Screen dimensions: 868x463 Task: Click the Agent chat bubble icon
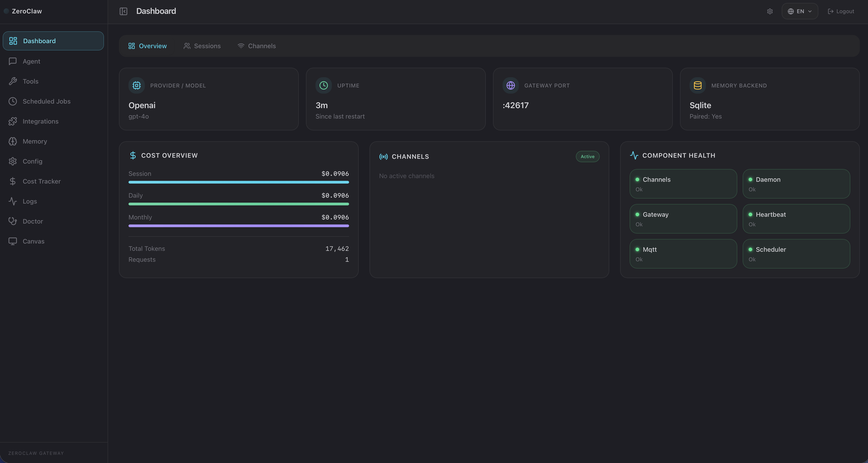[13, 61]
